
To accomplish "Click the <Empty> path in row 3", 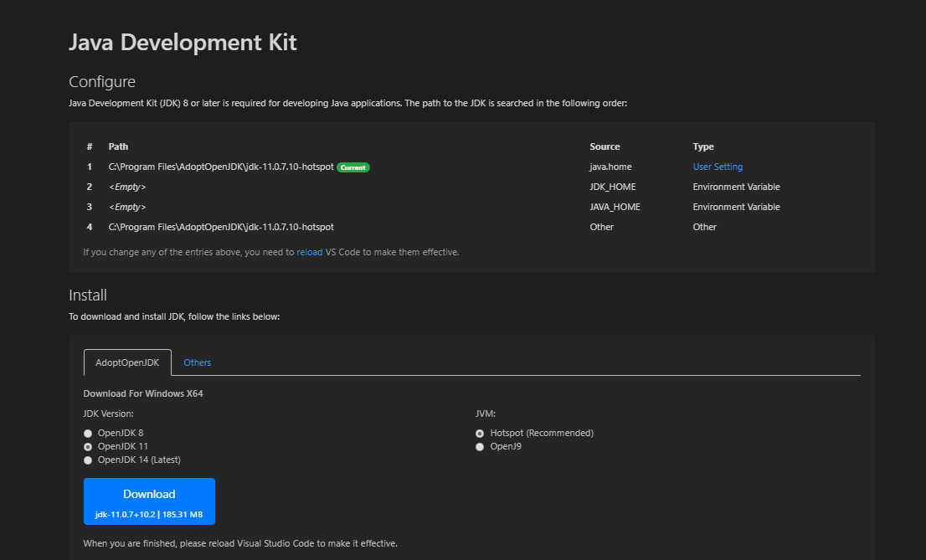I will pos(127,208).
